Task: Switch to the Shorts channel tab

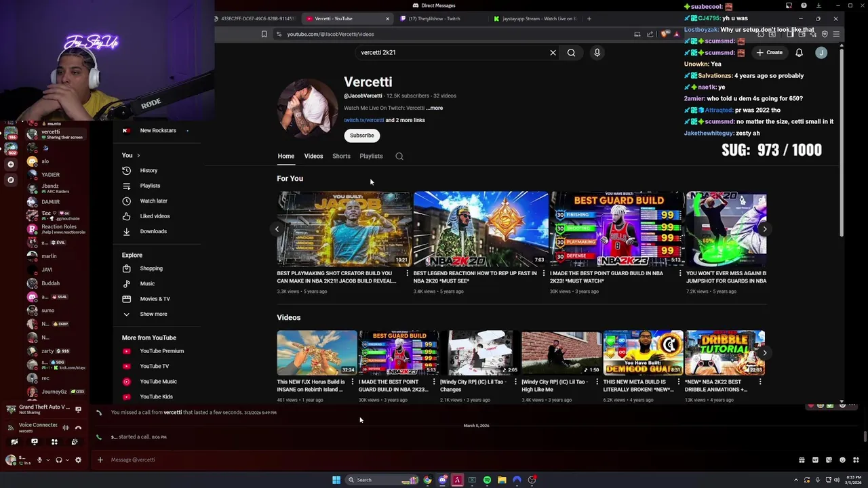Action: 341,156
